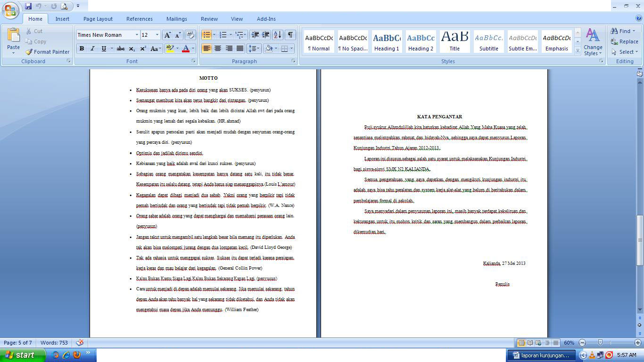Toggle Italic formatting
644x362 pixels.
92,49
